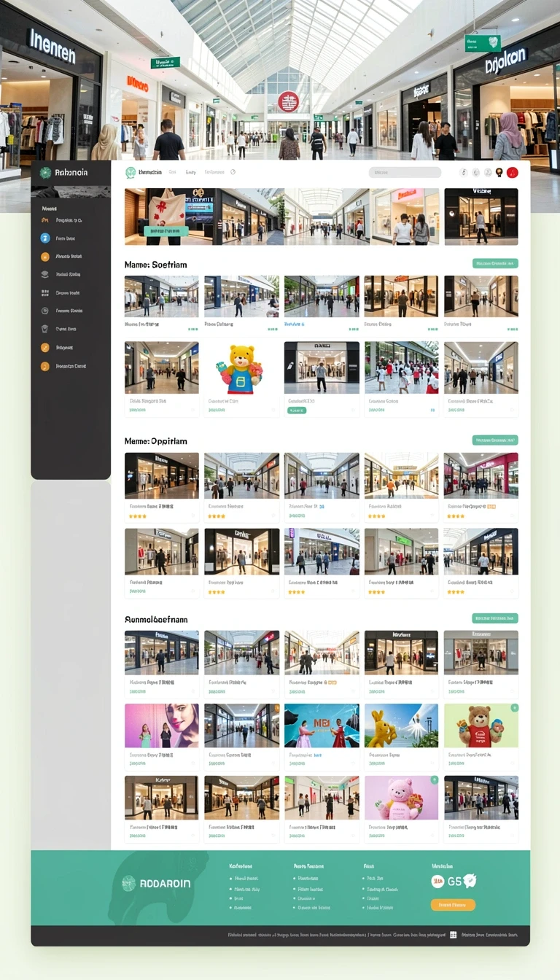560x980 pixels.
Task: Click the Rahonoin logo in the sidebar header
Action: pos(63,173)
